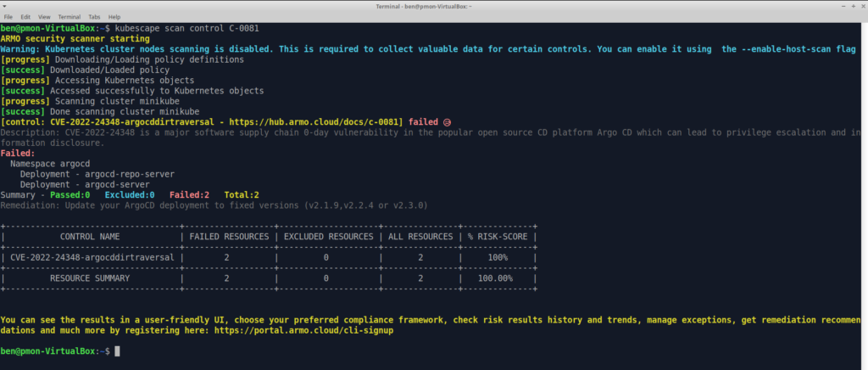Click 'FAILED RESOURCES' table header
This screenshot has height=370, width=868.
click(x=229, y=237)
